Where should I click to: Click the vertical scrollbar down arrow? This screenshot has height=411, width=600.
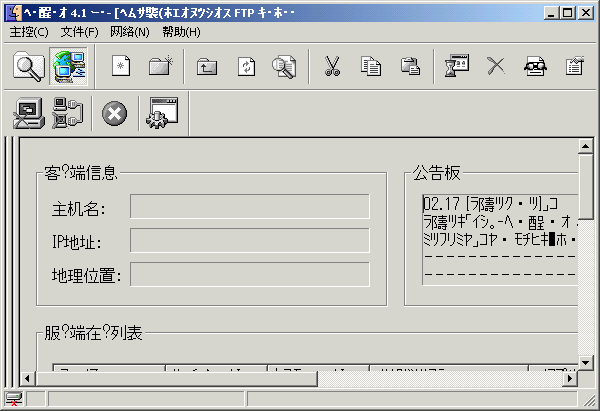click(x=587, y=361)
